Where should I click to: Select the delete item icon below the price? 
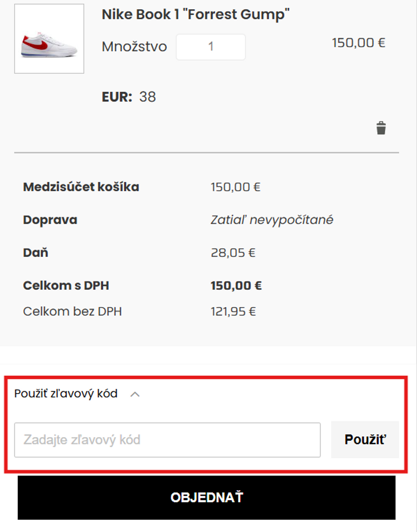pos(380,129)
